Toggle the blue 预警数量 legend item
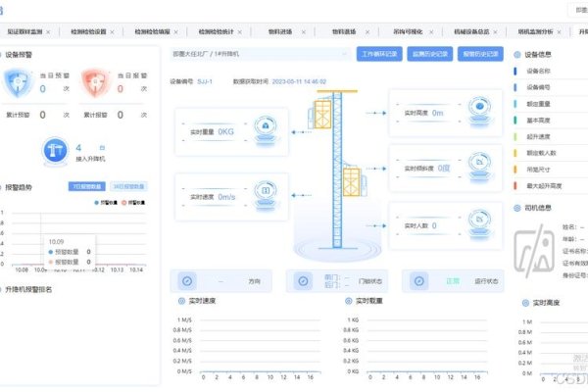This screenshot has height=392, width=588. tap(106, 203)
